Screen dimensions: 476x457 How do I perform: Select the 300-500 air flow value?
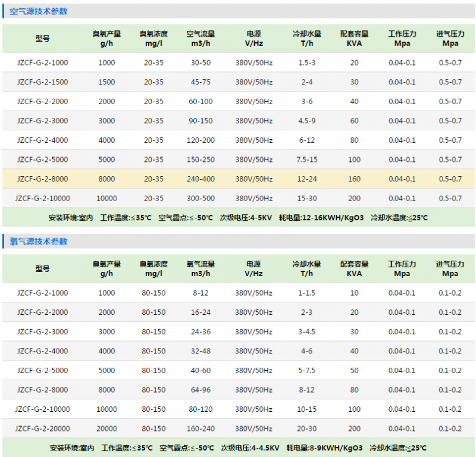coord(201,198)
